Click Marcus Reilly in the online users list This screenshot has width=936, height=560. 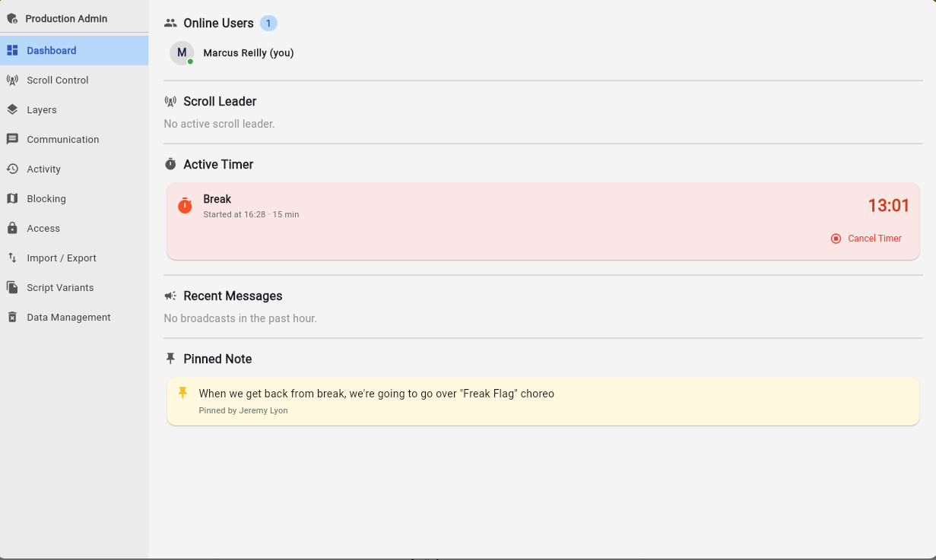(x=248, y=53)
